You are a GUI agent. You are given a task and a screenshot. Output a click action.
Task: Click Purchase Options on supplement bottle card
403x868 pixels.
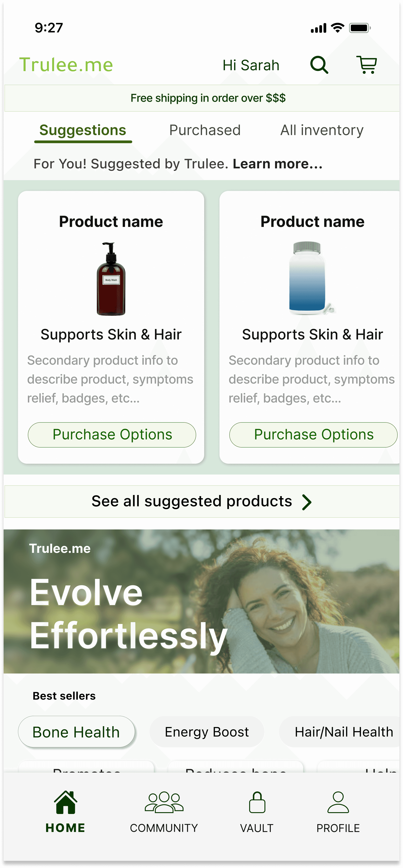tap(313, 435)
